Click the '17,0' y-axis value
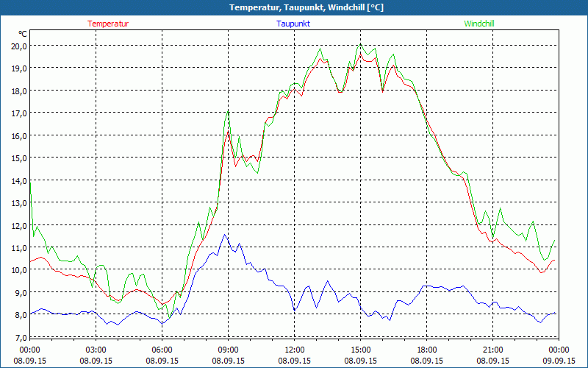The width and height of the screenshot is (588, 368). [19, 113]
